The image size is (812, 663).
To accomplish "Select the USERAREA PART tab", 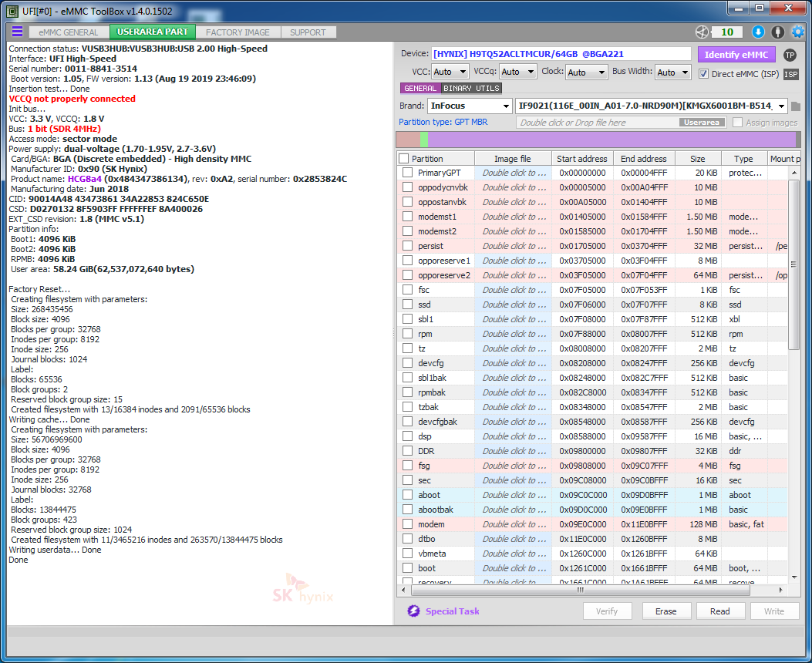I will (153, 32).
